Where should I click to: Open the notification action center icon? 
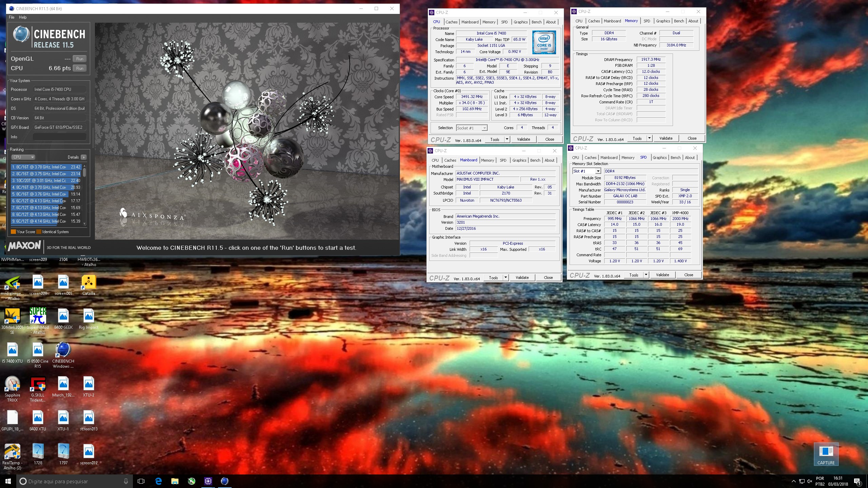857,481
